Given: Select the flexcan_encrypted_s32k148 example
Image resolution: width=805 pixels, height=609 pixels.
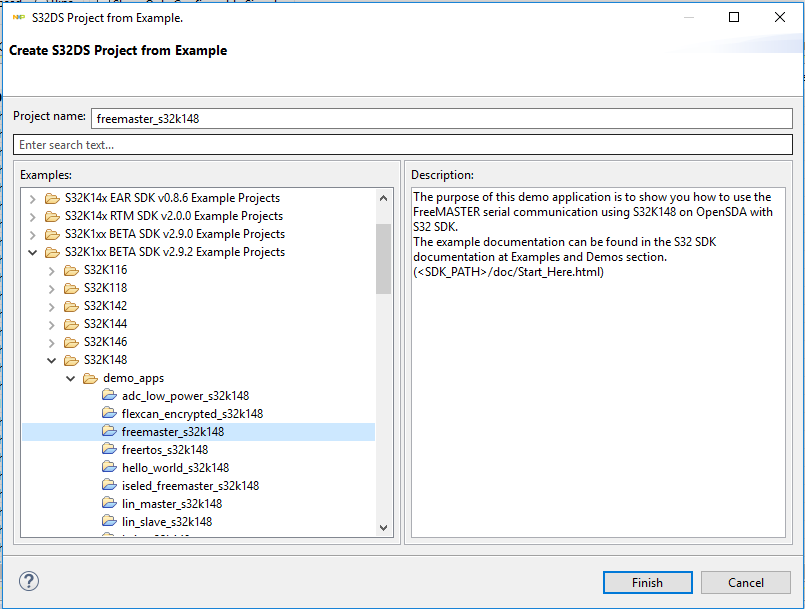Looking at the screenshot, I should (x=193, y=414).
